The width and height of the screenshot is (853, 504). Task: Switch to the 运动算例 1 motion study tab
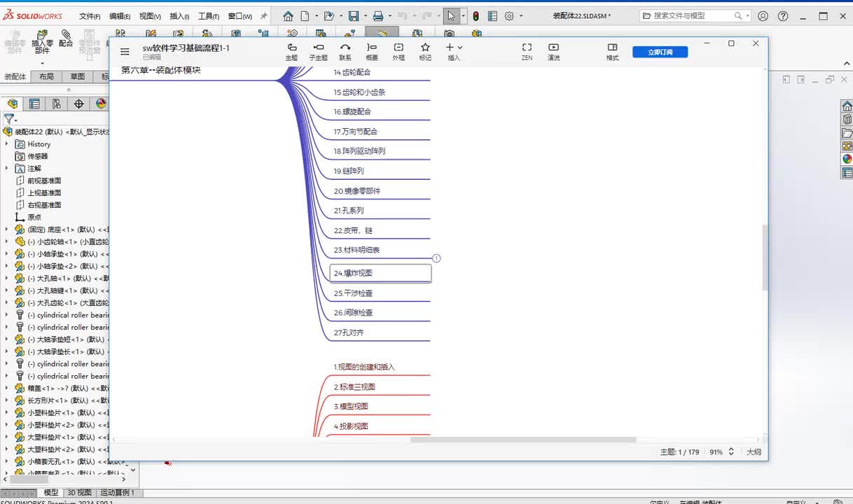click(117, 493)
